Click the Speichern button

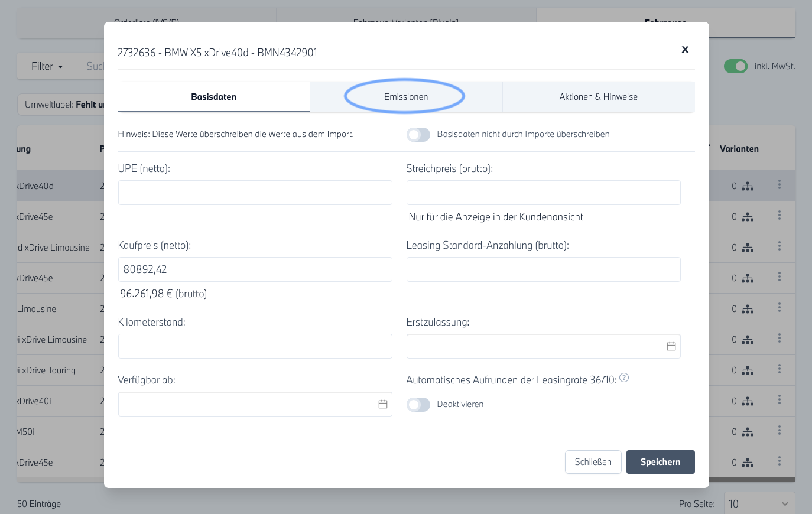coord(660,462)
